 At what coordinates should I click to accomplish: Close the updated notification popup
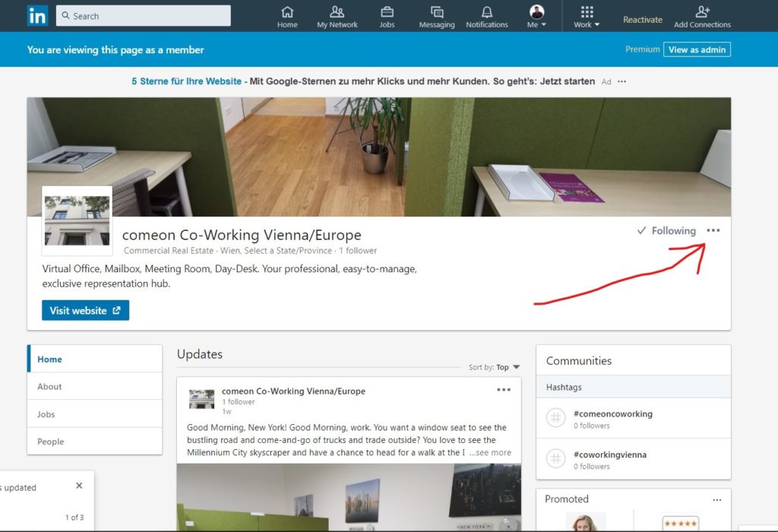(79, 486)
